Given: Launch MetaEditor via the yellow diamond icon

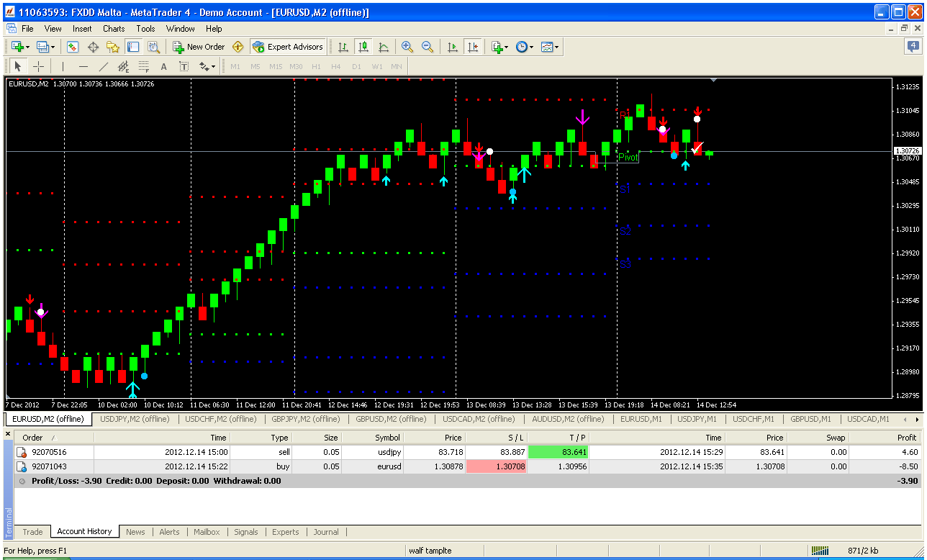Looking at the screenshot, I should coord(238,47).
